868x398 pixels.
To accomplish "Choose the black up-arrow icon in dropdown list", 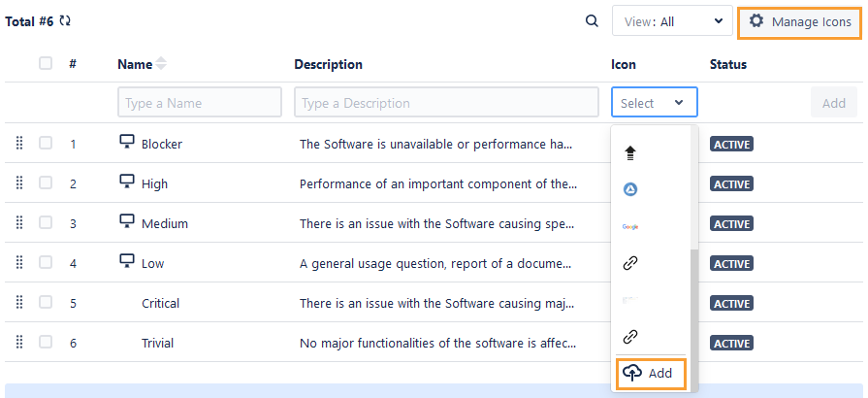I will pyautogui.click(x=630, y=152).
